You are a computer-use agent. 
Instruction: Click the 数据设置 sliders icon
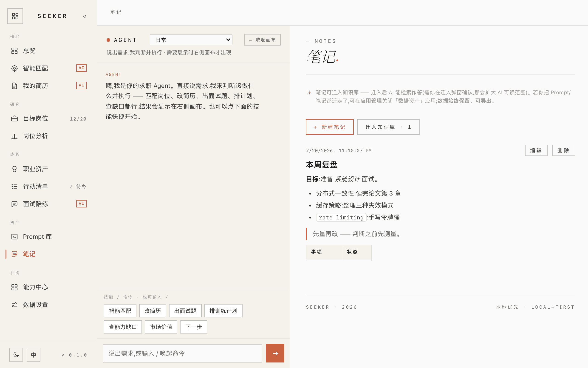14,305
